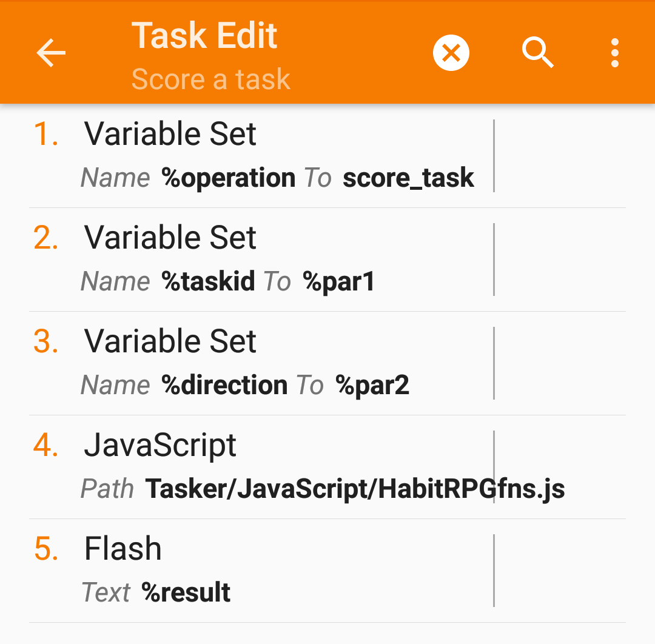Open the three-dot overflow menu
Viewport: 655px width, 644px height.
tap(614, 53)
